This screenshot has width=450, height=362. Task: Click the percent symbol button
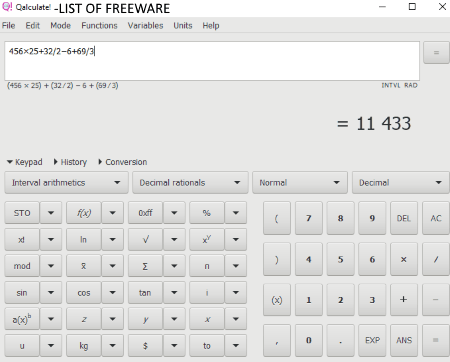(x=207, y=213)
